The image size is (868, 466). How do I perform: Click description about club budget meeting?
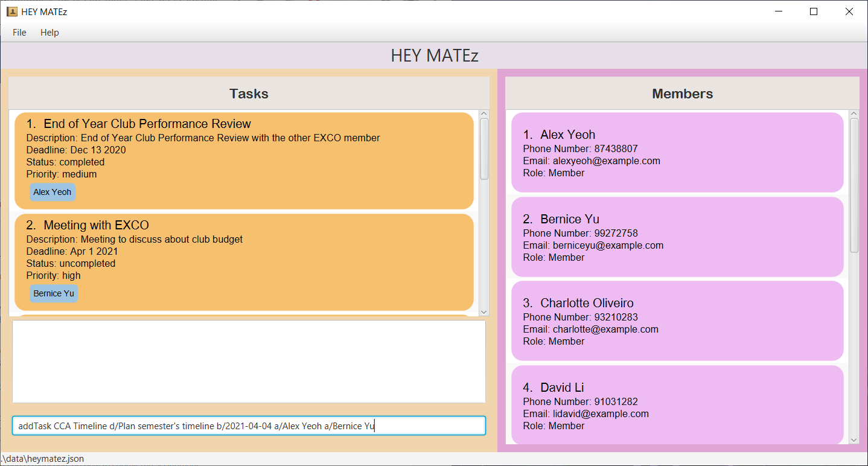point(135,239)
